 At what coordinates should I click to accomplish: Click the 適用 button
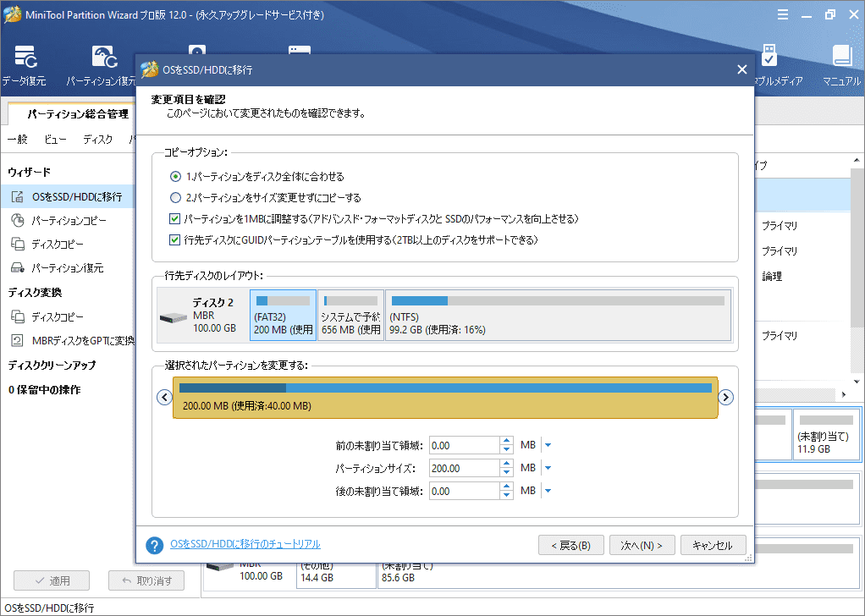coord(52,580)
